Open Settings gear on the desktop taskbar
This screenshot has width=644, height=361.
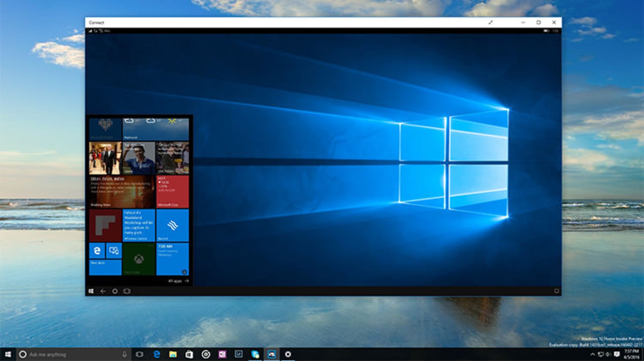pyautogui.click(x=288, y=354)
